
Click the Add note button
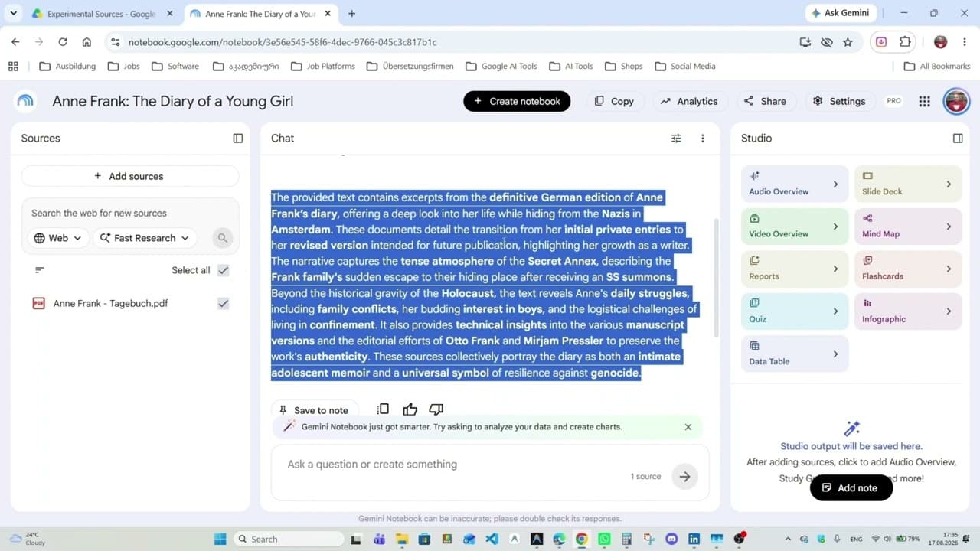[851, 488]
